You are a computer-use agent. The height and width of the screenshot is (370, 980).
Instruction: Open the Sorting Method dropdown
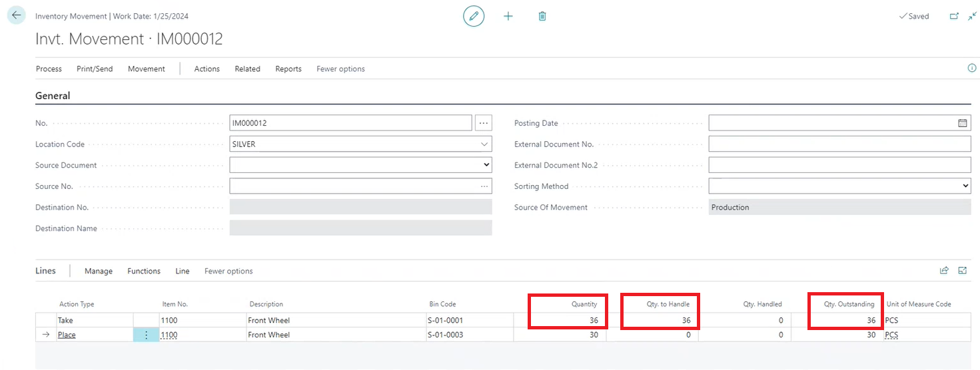click(965, 186)
